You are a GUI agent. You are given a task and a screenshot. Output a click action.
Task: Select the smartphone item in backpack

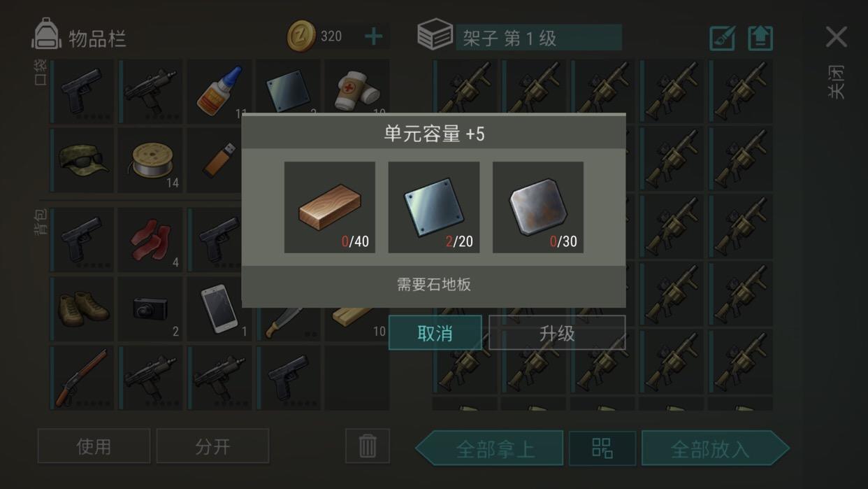pos(219,309)
